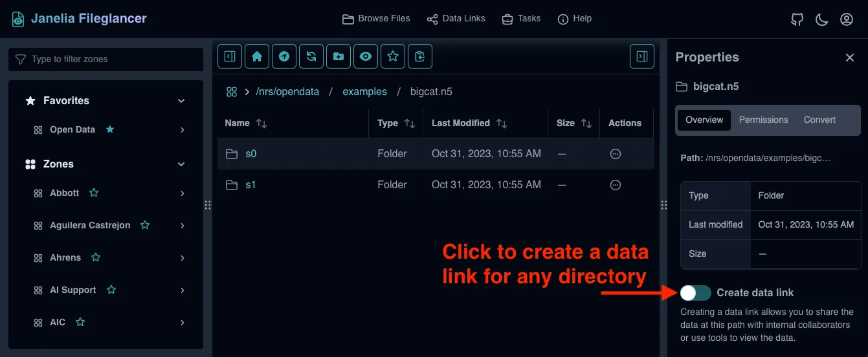Click the navigate-to-path compass icon
The image size is (868, 357).
284,56
